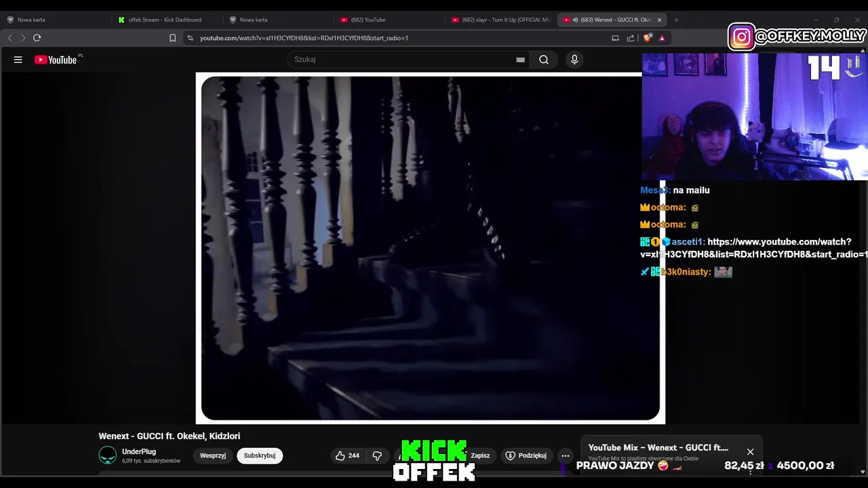Click the @OFFKEY.MOLLY Instagram icon
This screenshot has height=488, width=868.
(742, 37)
